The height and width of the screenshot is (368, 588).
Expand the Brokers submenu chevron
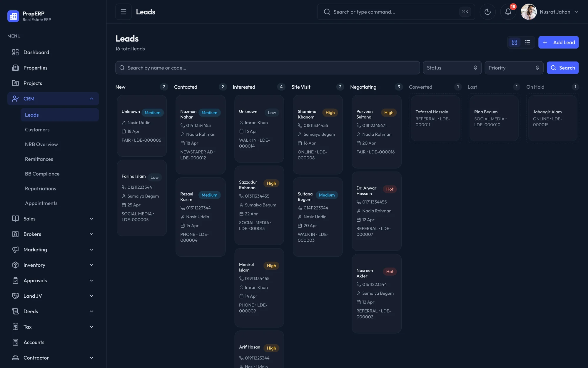coord(91,234)
